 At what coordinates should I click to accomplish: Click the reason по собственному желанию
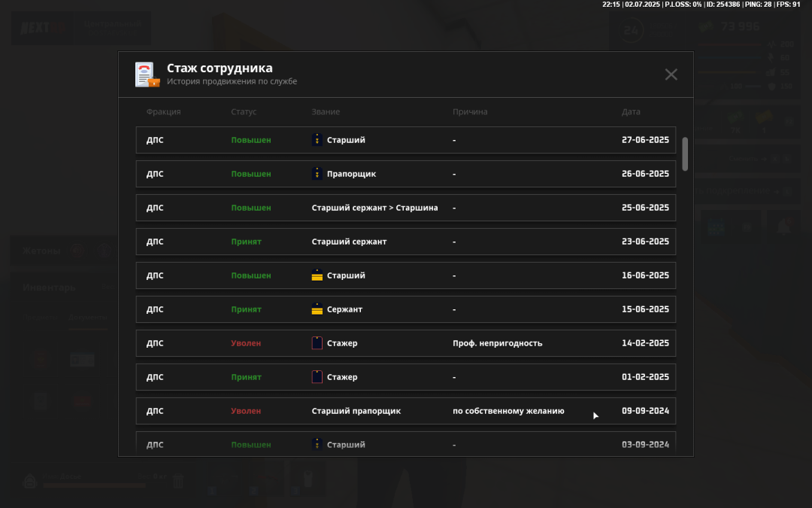508,411
